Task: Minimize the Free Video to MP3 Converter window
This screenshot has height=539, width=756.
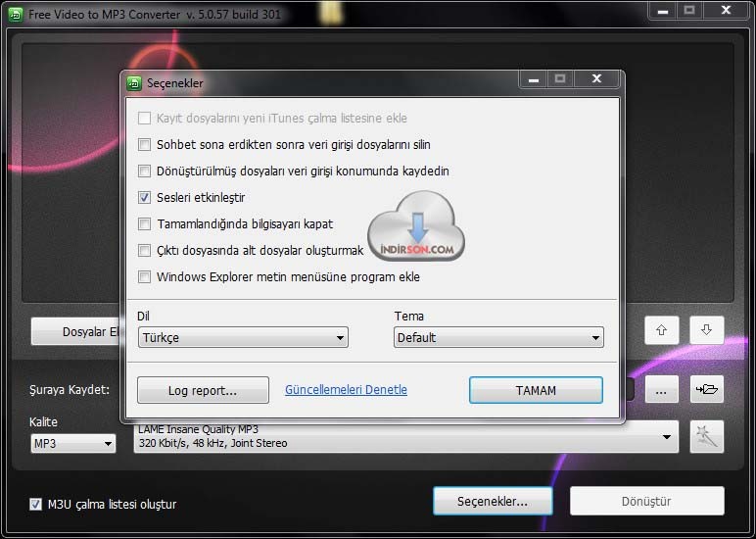Action: click(x=663, y=10)
